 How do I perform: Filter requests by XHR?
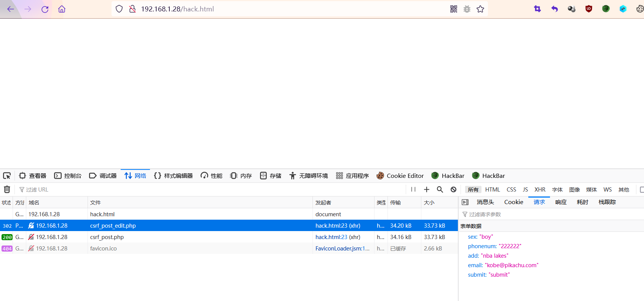point(540,189)
